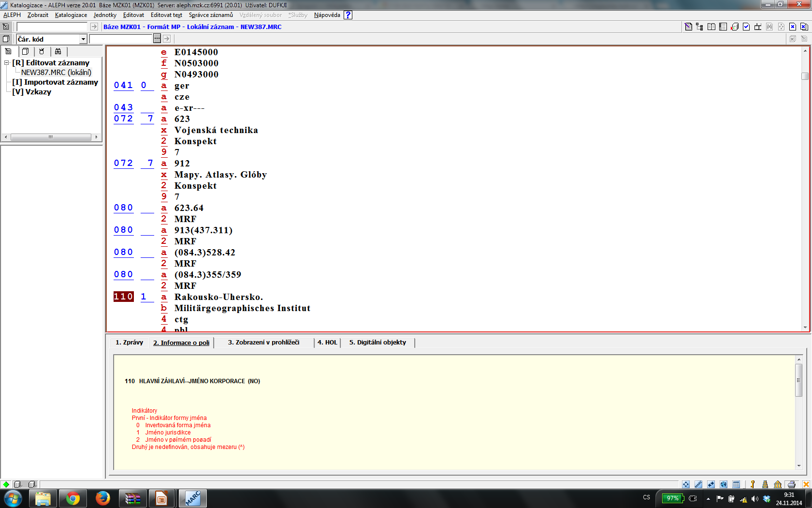Click the blue double arrows icon in status bar
The width and height of the screenshot is (812, 508).
pyautogui.click(x=711, y=484)
